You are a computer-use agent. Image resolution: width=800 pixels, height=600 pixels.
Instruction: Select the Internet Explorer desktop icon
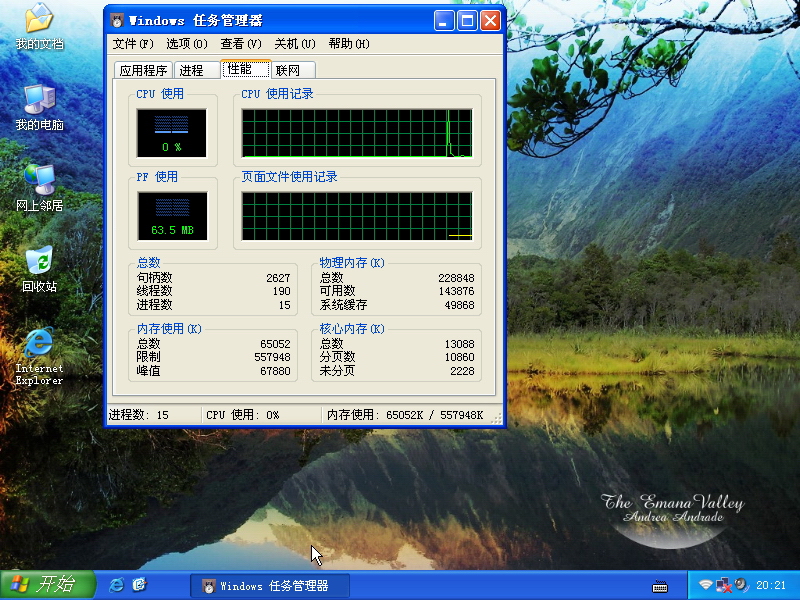click(x=39, y=356)
